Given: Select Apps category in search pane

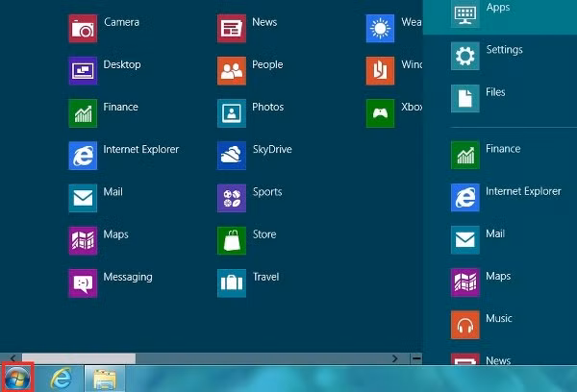Looking at the screenshot, I should pos(465,12).
